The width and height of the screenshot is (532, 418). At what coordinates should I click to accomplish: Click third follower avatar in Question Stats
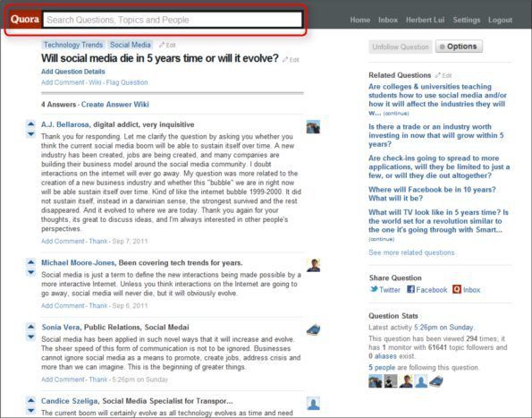(x=406, y=381)
